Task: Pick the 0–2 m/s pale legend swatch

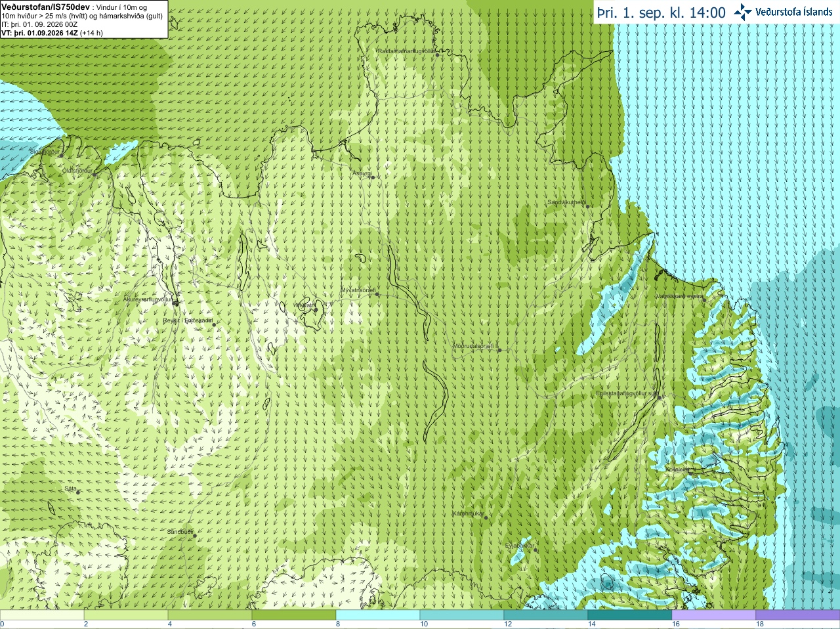Action: [42, 615]
